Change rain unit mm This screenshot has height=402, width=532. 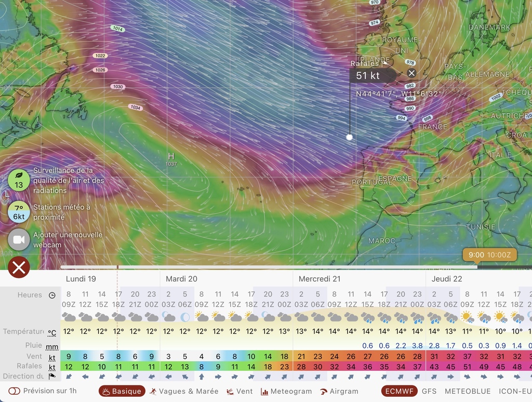click(x=52, y=347)
